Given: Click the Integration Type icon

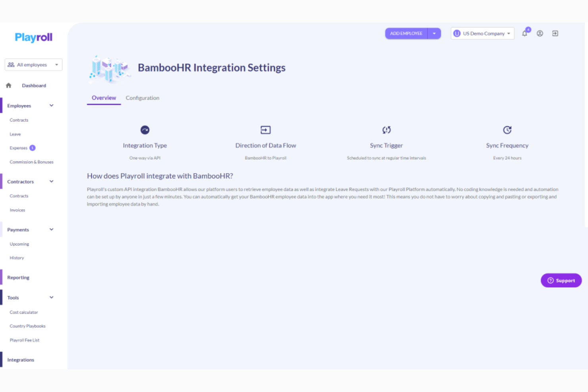Looking at the screenshot, I should coord(145,130).
